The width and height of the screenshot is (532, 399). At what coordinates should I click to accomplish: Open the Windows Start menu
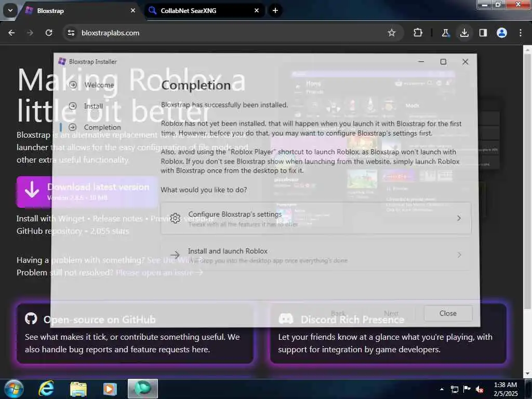pyautogui.click(x=14, y=389)
